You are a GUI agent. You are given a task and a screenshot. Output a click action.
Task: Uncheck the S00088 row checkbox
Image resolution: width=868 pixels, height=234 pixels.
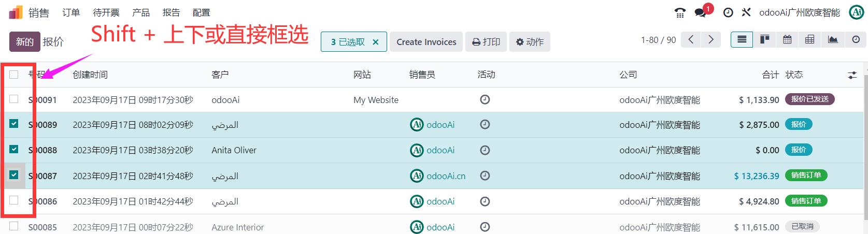(x=14, y=149)
